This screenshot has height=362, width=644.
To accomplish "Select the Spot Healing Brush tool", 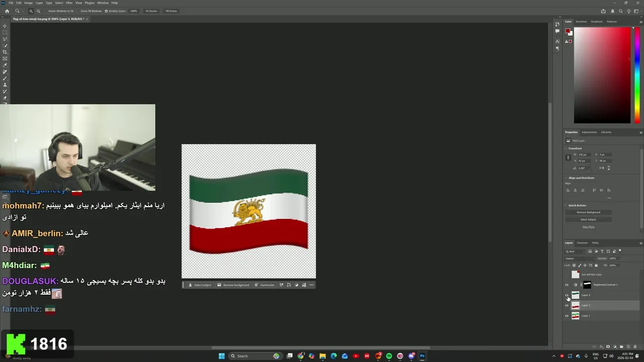I will [x=5, y=72].
